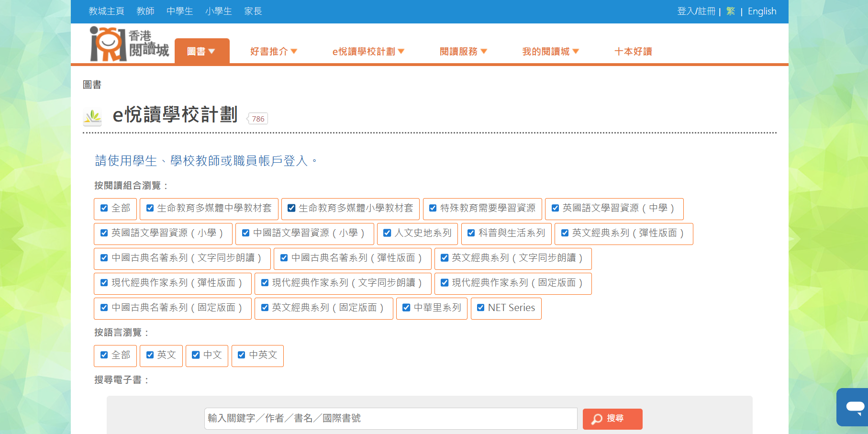This screenshot has height=434, width=868.
Task: Open the 十本好讀 menu item
Action: pyautogui.click(x=633, y=51)
